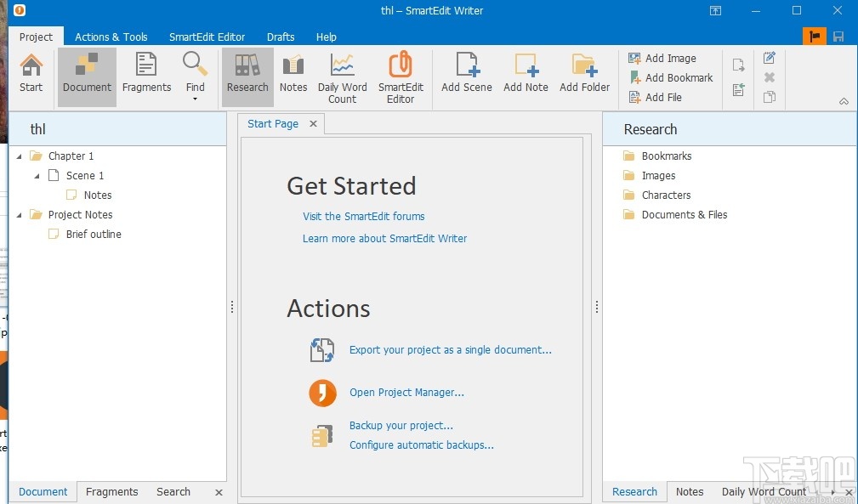Image resolution: width=858 pixels, height=504 pixels.
Task: Toggle the Document panel button
Action: [x=86, y=75]
